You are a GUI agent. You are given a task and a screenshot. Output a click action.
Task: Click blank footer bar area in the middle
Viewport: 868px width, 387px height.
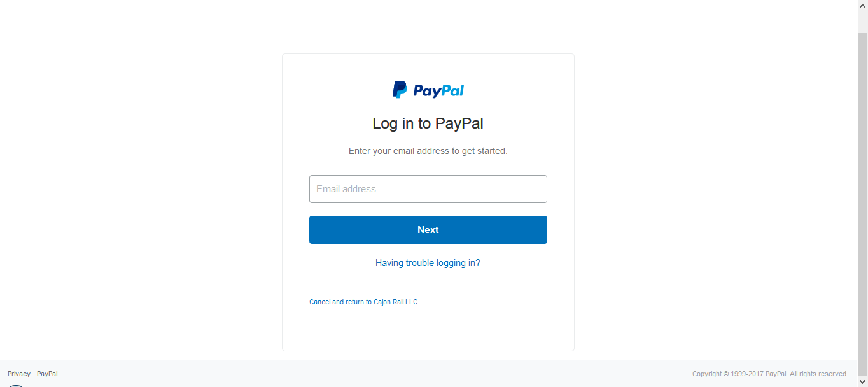(382, 374)
